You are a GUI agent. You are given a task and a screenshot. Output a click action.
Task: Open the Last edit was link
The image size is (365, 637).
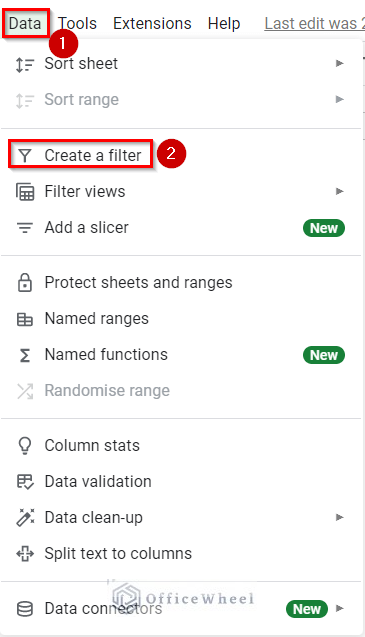[315, 23]
